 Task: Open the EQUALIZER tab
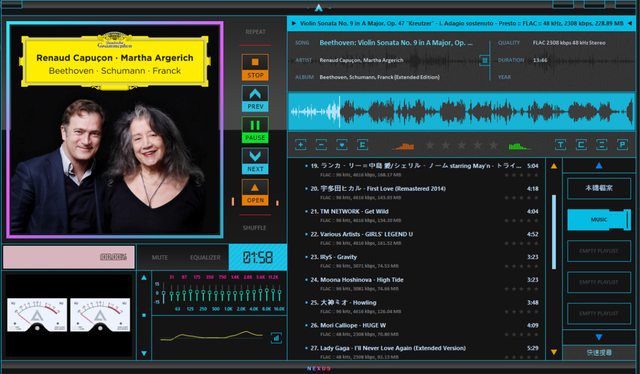point(205,258)
